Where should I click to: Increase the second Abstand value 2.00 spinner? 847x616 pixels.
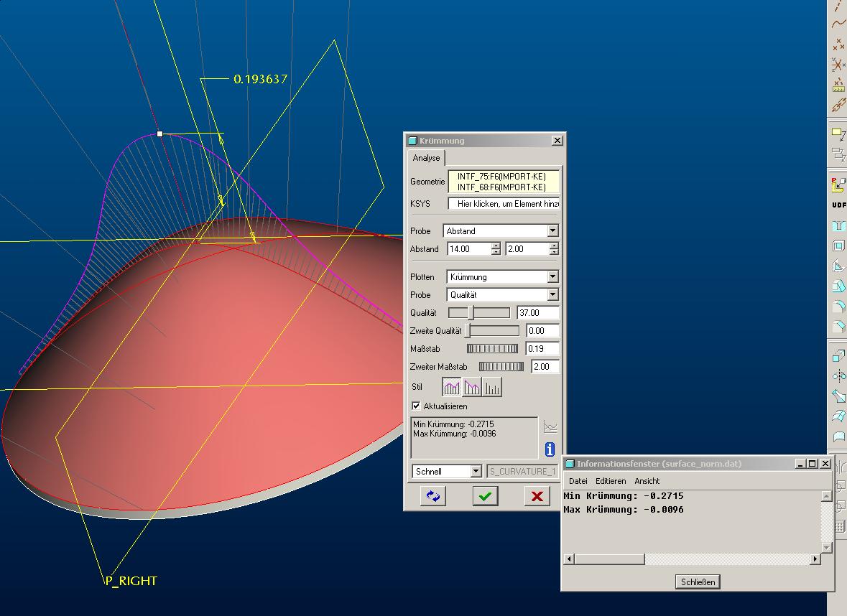pyautogui.click(x=554, y=246)
